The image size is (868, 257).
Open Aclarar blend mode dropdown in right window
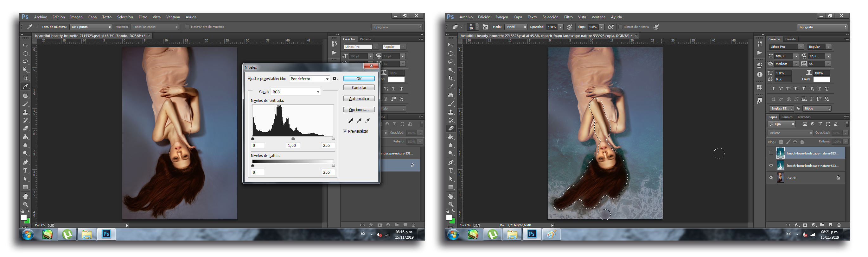click(x=790, y=133)
